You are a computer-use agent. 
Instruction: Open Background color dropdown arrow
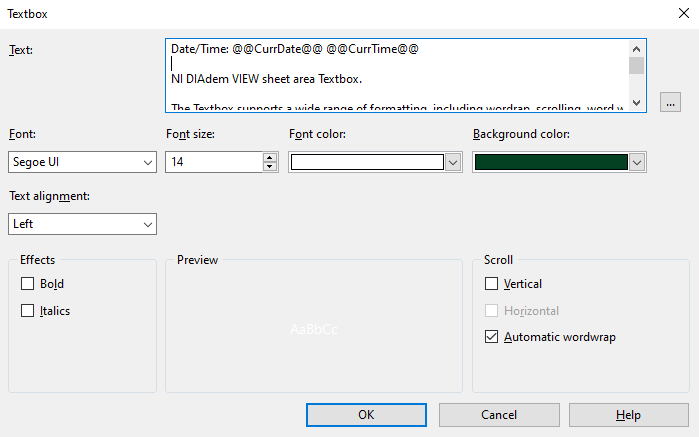637,162
